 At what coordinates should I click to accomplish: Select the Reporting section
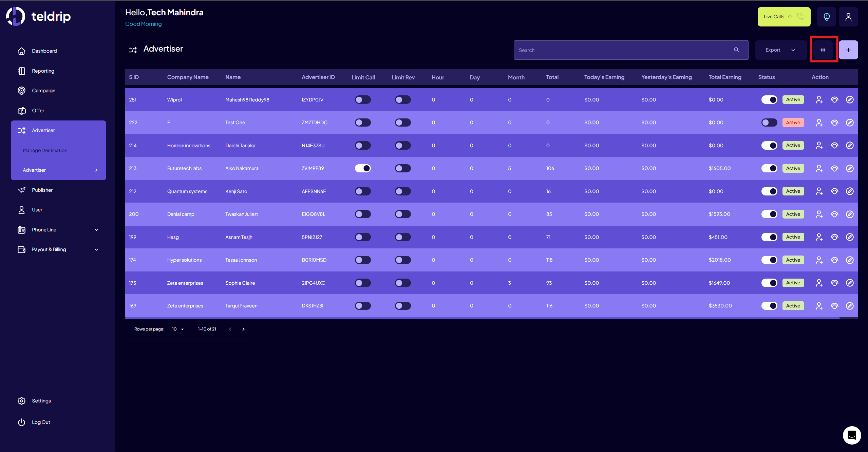43,71
